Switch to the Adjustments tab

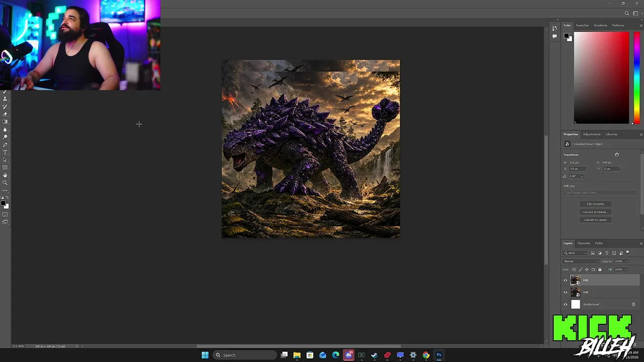point(592,134)
